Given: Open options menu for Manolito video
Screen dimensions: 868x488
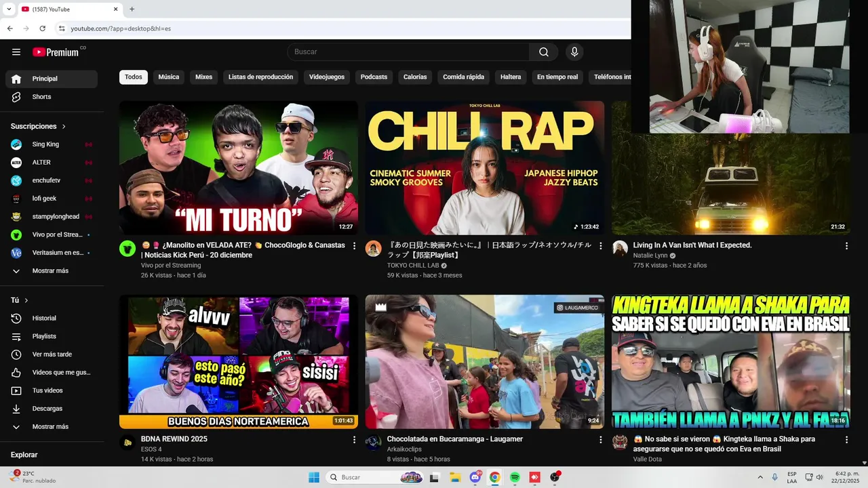Looking at the screenshot, I should click(354, 246).
